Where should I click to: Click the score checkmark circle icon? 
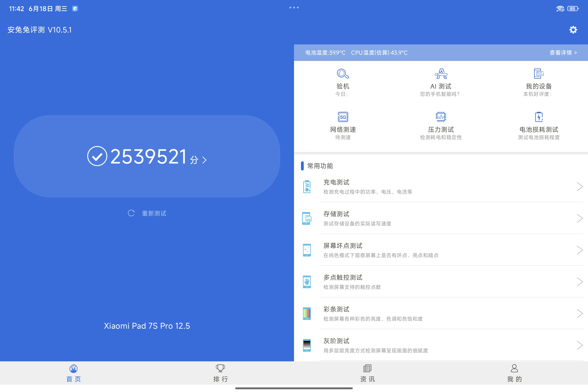pyautogui.click(x=97, y=156)
